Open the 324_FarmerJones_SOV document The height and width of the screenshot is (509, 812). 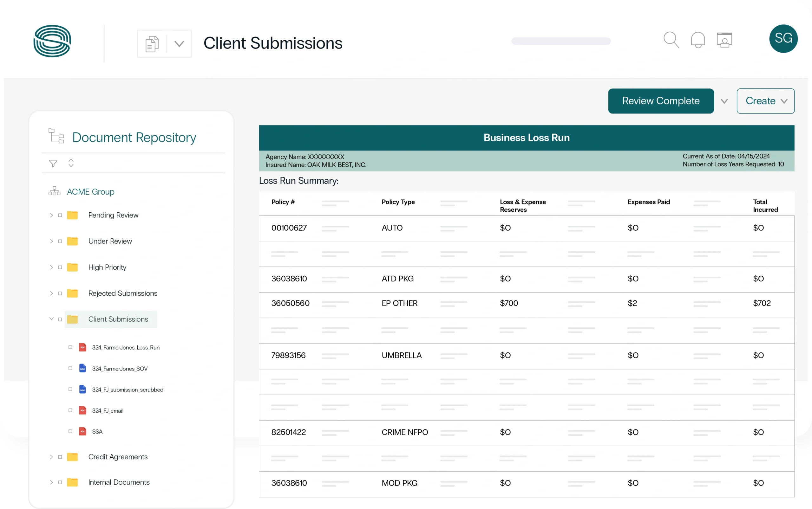click(x=120, y=369)
